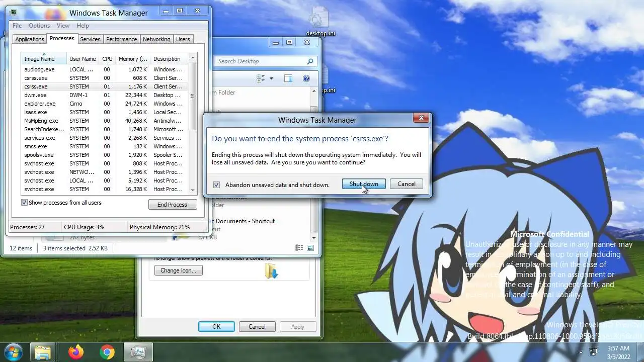The image size is (644, 362).
Task: Switch to the Networking tab
Action: pyautogui.click(x=156, y=39)
